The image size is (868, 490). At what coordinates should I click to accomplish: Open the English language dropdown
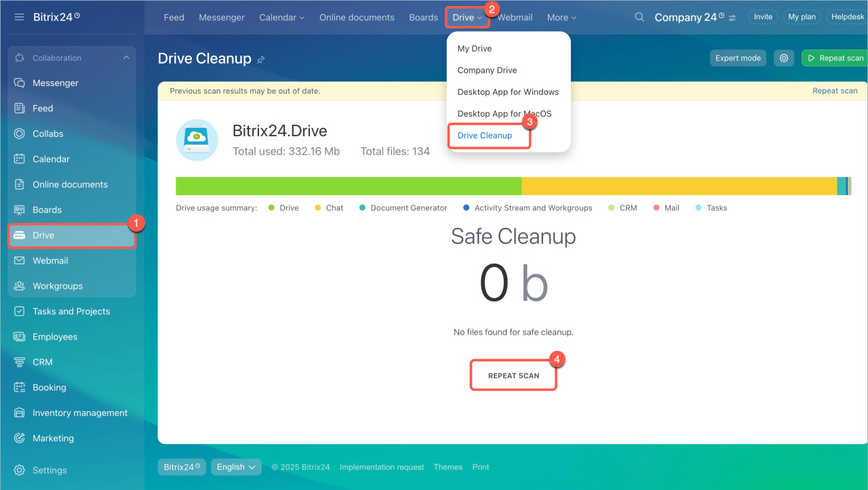click(236, 467)
